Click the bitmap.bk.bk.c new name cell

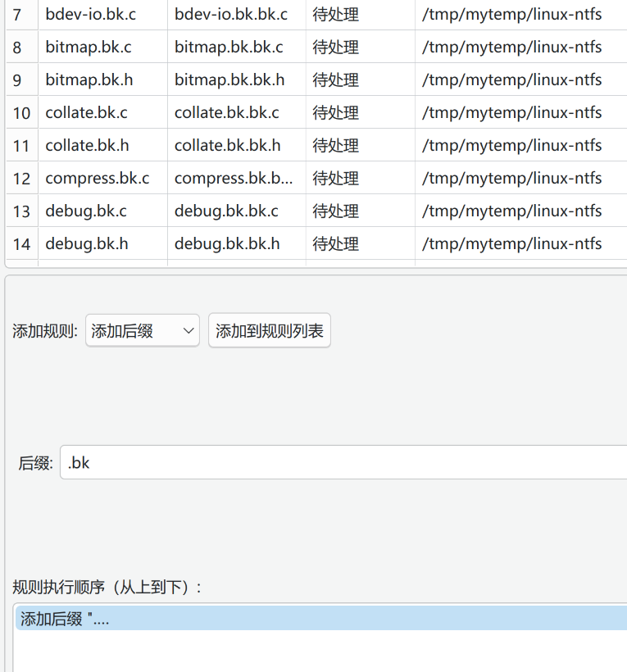pyautogui.click(x=237, y=47)
